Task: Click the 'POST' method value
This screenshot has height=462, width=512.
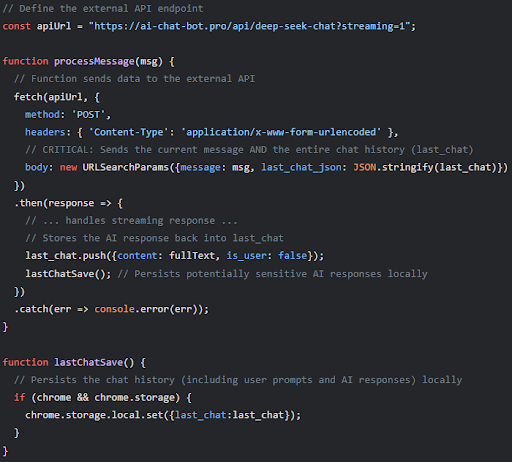Action: [88, 115]
